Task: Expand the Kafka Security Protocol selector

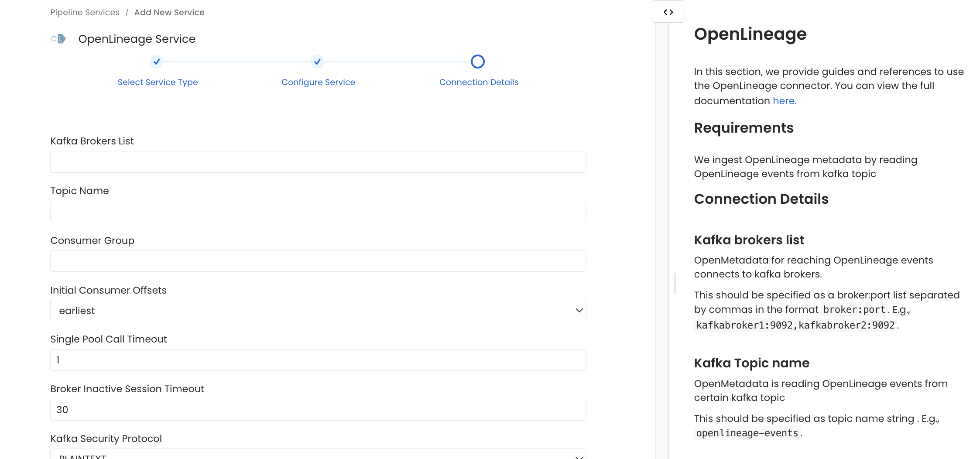Action: tap(579, 456)
